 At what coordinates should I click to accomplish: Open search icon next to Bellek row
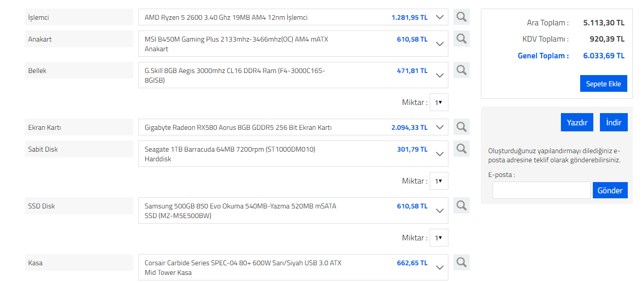(461, 70)
